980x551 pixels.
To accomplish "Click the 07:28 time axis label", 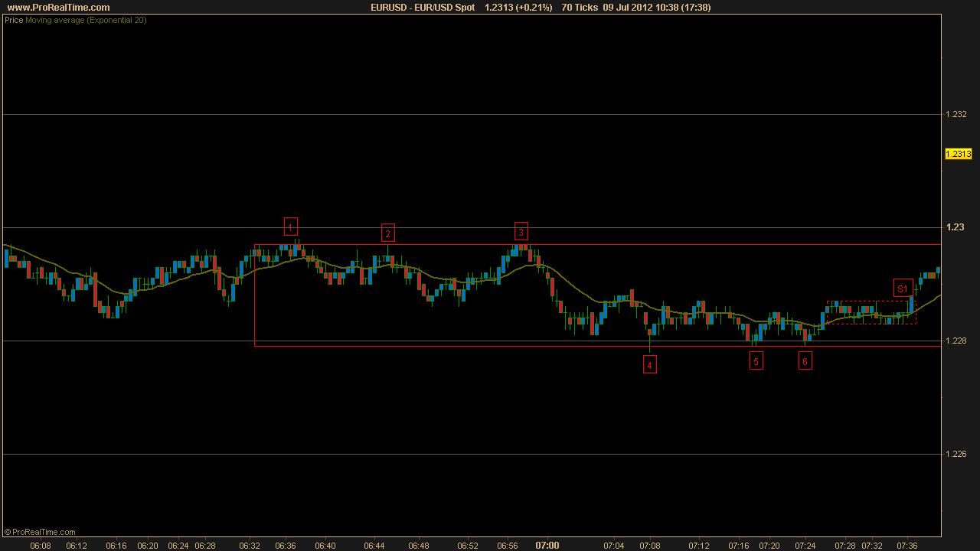I will [x=845, y=546].
